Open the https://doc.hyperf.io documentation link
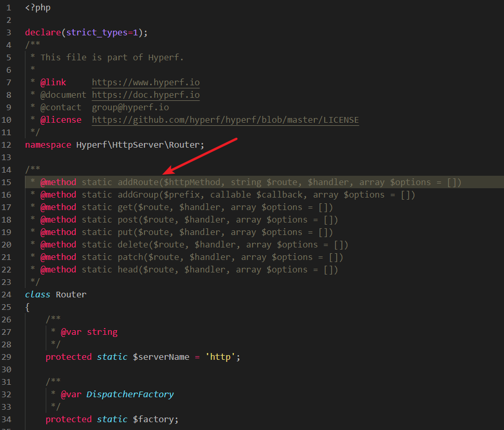The width and height of the screenshot is (504, 430). click(x=145, y=95)
